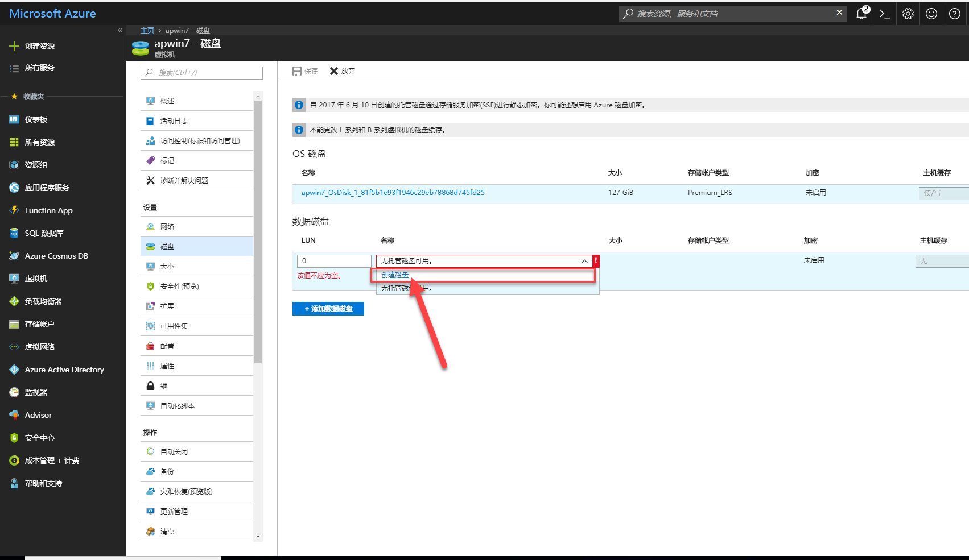This screenshot has width=969, height=560.
Task: Open the apwin7_OsDisk_1 disk link
Action: click(x=393, y=193)
